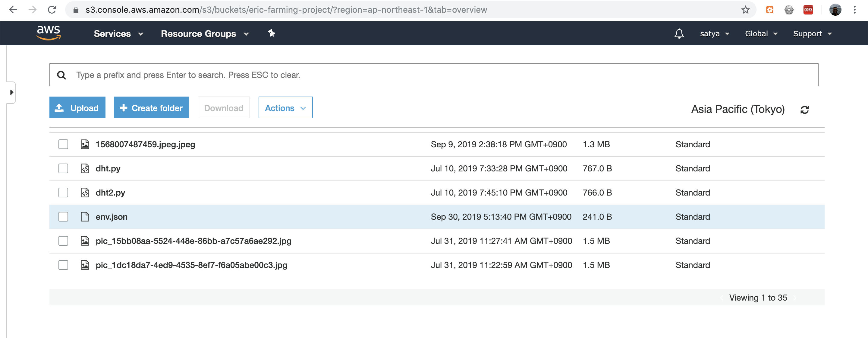Open the notifications bell icon
This screenshot has width=868, height=338.
pos(679,33)
